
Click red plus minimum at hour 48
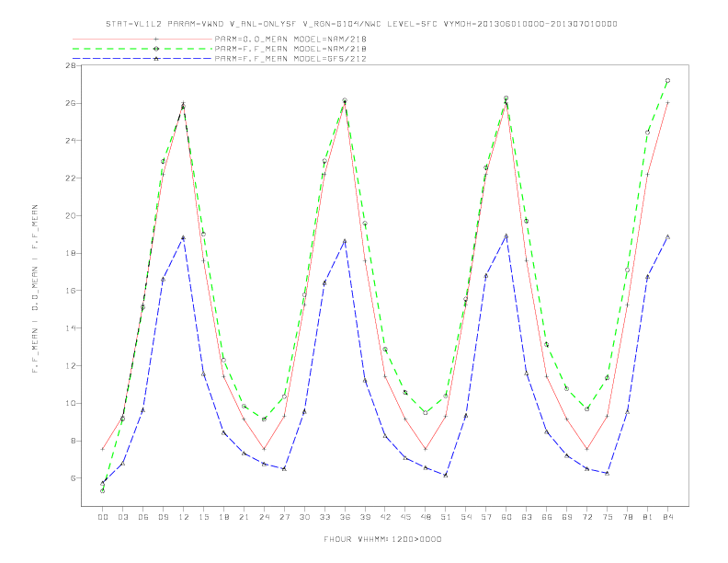[x=426, y=449]
